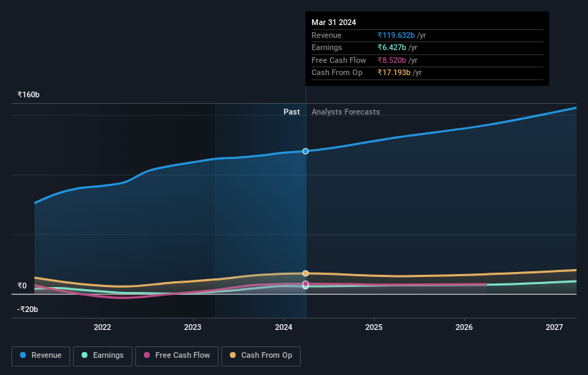Click the Free Cash Flow label in tooltip
This screenshot has width=588, height=375.
[x=339, y=60]
